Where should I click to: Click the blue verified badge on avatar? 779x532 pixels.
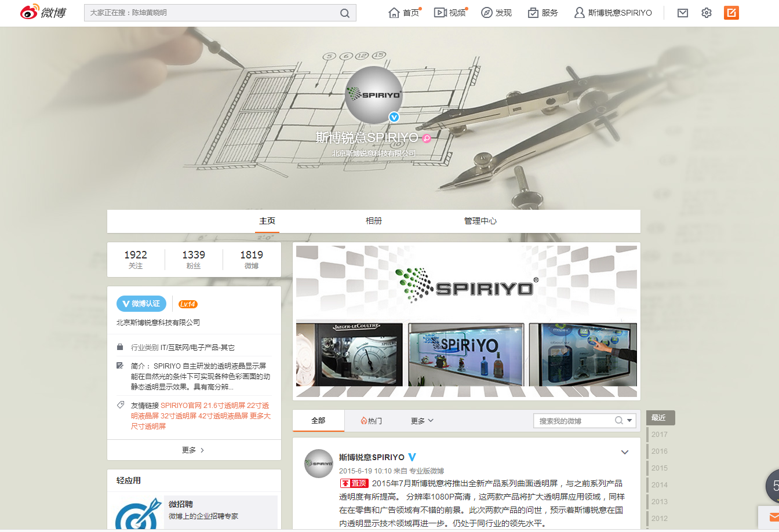pyautogui.click(x=394, y=117)
